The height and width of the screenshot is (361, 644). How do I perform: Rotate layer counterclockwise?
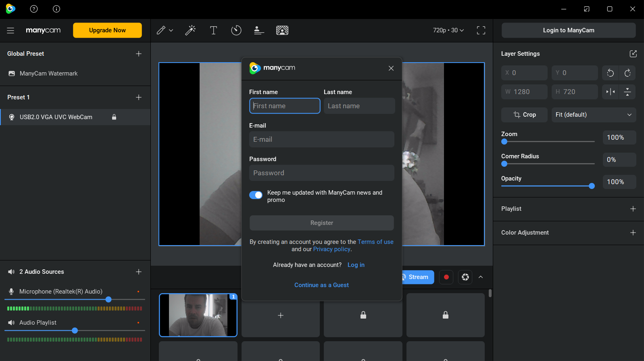coord(611,73)
